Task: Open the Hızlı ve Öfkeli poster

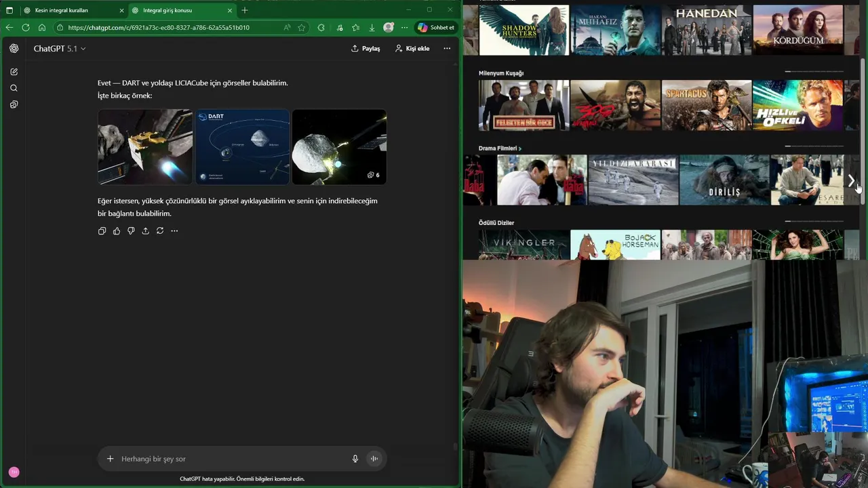Action: (798, 105)
